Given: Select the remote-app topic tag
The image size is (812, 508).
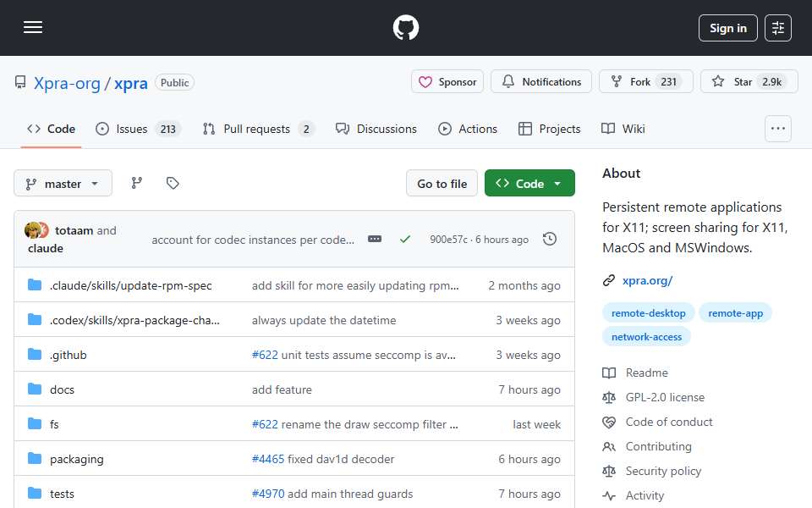Looking at the screenshot, I should coord(735,313).
